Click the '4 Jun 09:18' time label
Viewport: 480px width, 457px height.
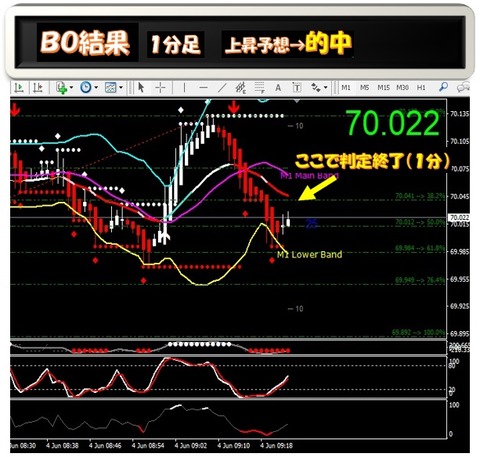[276, 445]
